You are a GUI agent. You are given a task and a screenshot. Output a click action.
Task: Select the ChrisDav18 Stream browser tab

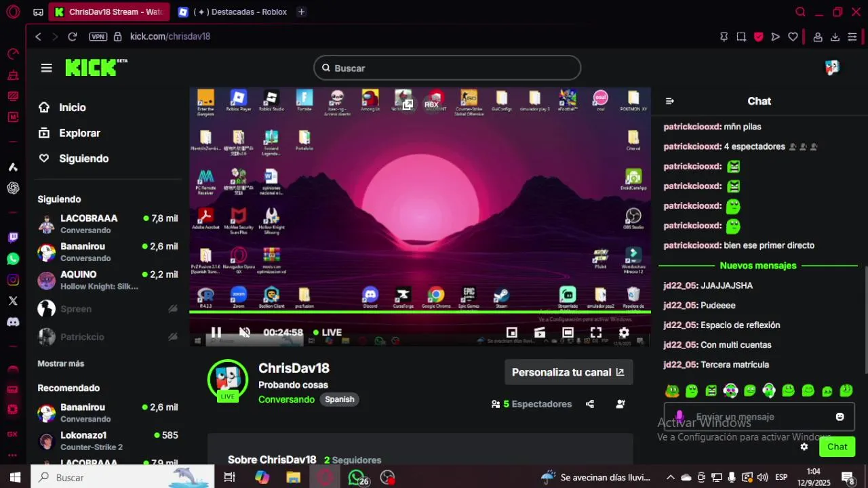click(109, 12)
